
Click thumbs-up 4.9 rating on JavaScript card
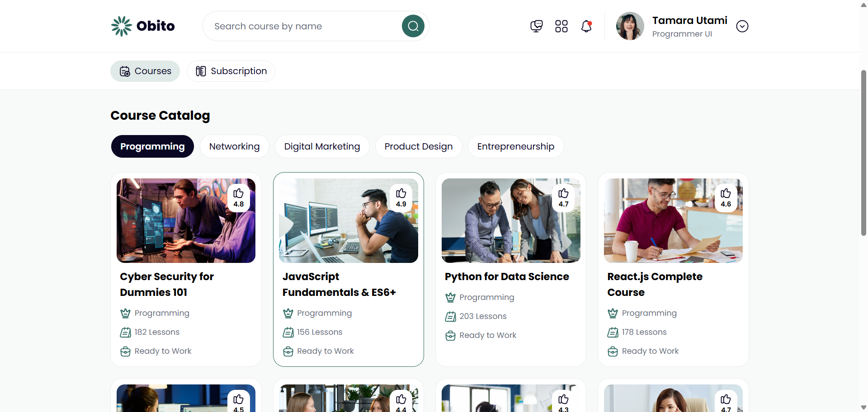(x=401, y=198)
